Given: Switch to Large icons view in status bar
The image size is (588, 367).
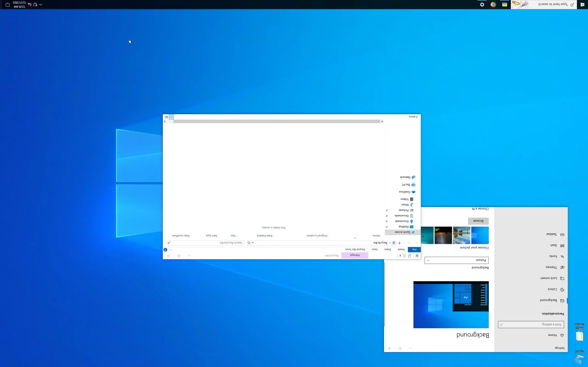Looking at the screenshot, I should [x=166, y=117].
